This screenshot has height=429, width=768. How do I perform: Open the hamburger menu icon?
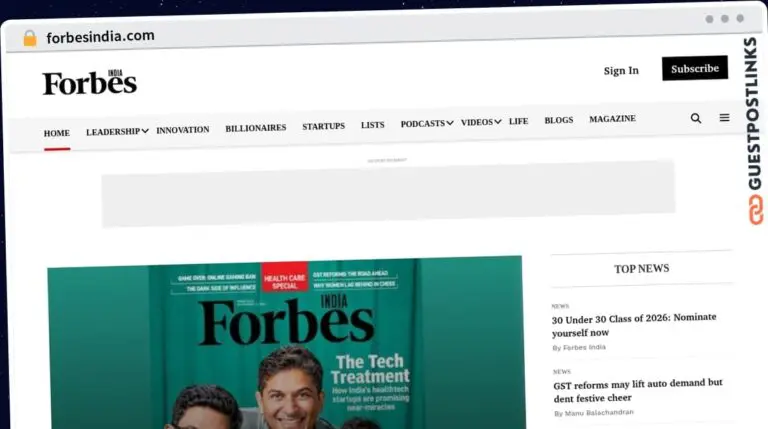724,118
